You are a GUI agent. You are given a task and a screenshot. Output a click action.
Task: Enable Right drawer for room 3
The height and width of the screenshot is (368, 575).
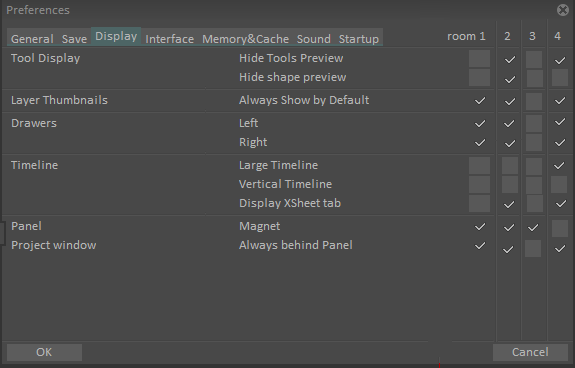[x=534, y=143]
